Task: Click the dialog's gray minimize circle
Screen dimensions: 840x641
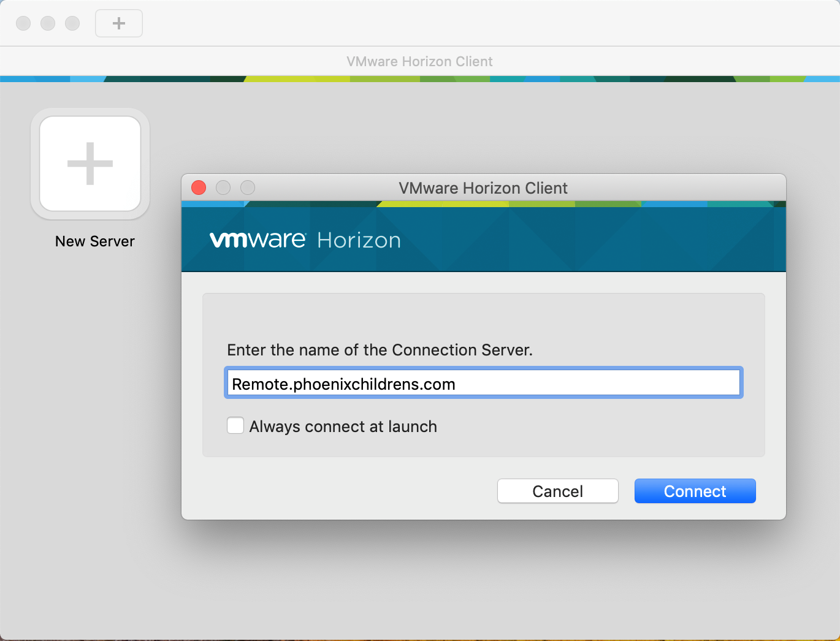Action: click(x=223, y=188)
